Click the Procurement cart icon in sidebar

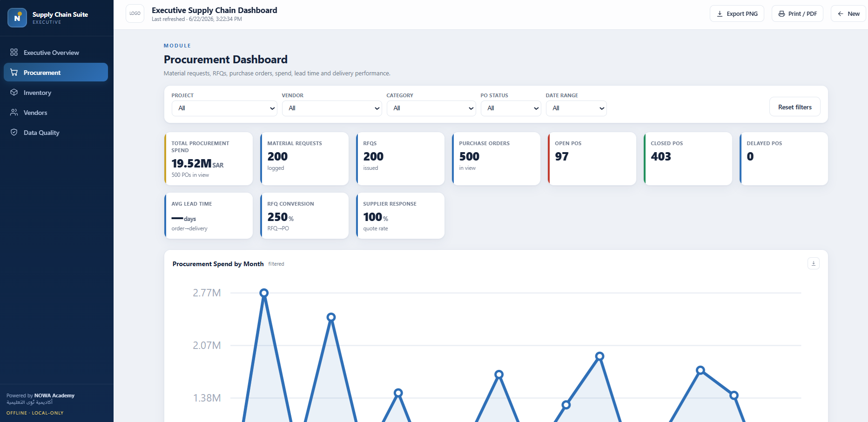14,72
